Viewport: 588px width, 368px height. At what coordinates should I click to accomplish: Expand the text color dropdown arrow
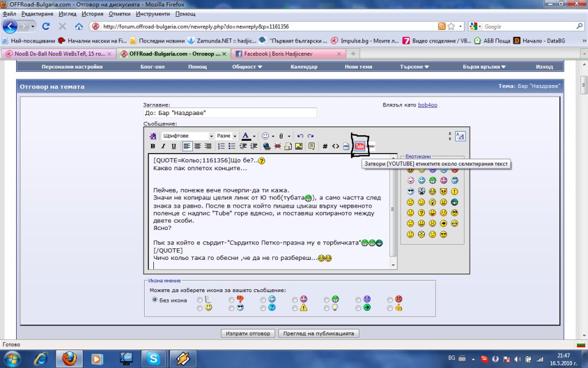[254, 136]
